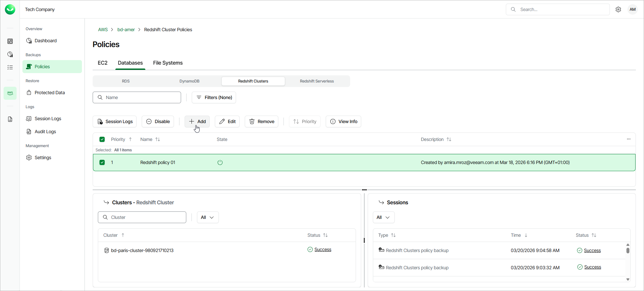This screenshot has width=644, height=291.
Task: Click the policy Name search field
Action: click(x=137, y=97)
